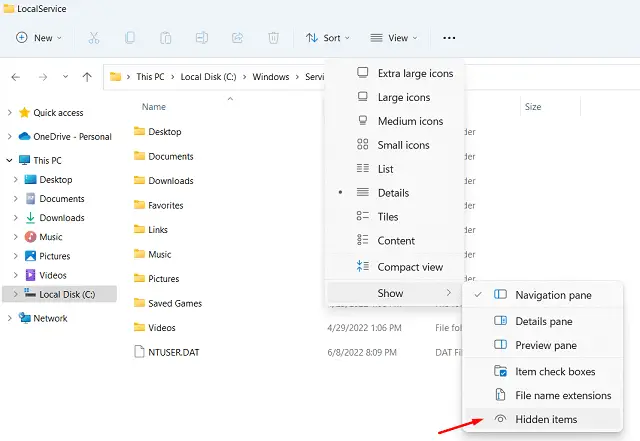
Task: Toggle Navigation pane visibility
Action: 542,295
